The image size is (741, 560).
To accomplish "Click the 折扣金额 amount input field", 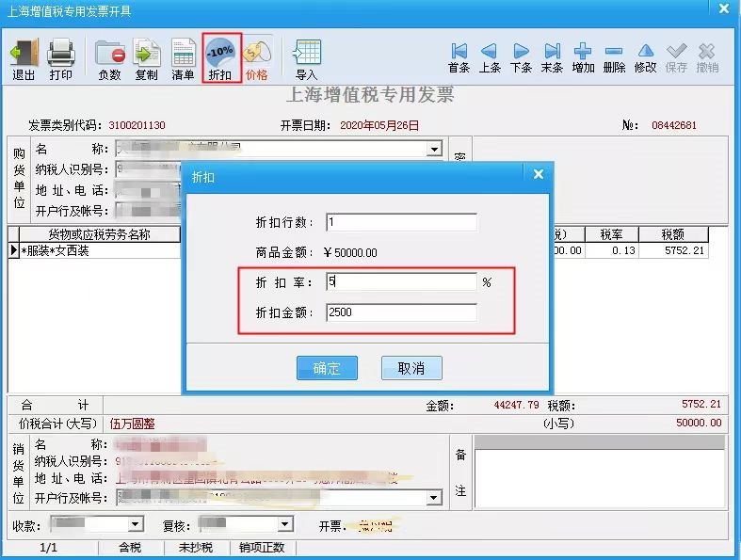I will (x=401, y=312).
